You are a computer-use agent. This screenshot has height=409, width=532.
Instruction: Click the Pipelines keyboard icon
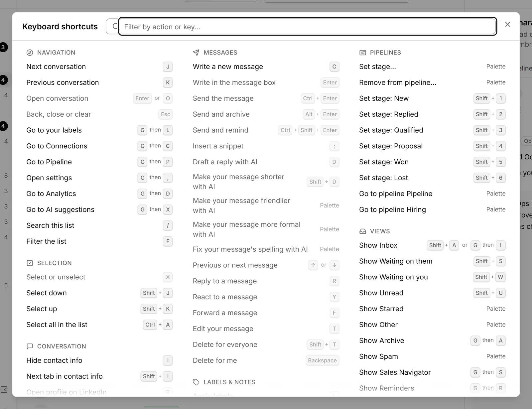click(363, 53)
